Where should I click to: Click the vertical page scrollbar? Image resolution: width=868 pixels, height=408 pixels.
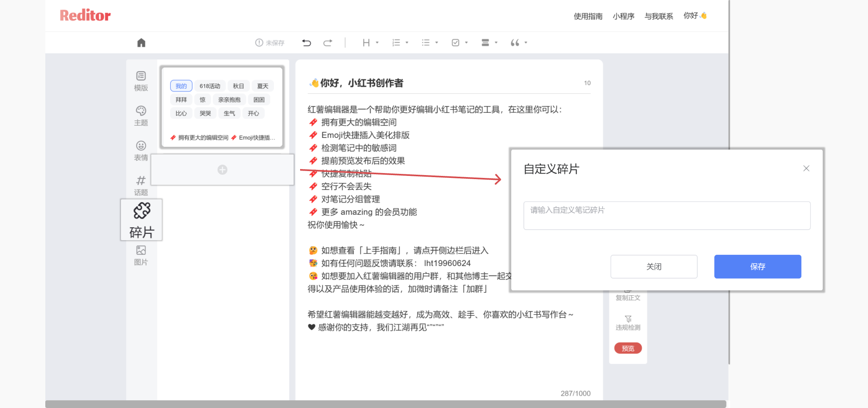[729, 182]
